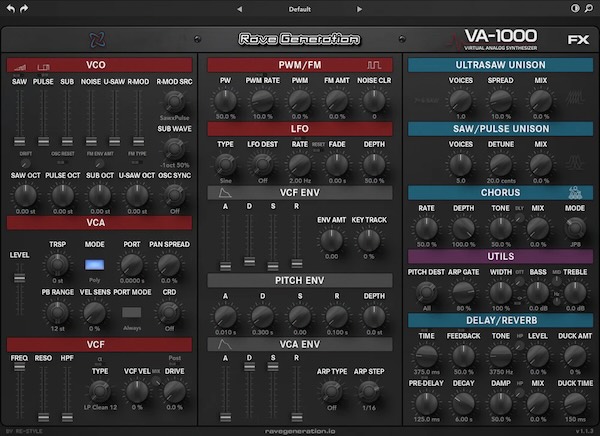Viewport: 600px width, 436px height.
Task: Click the pulse-width icon in PWM/FM header
Action: pos(374,65)
